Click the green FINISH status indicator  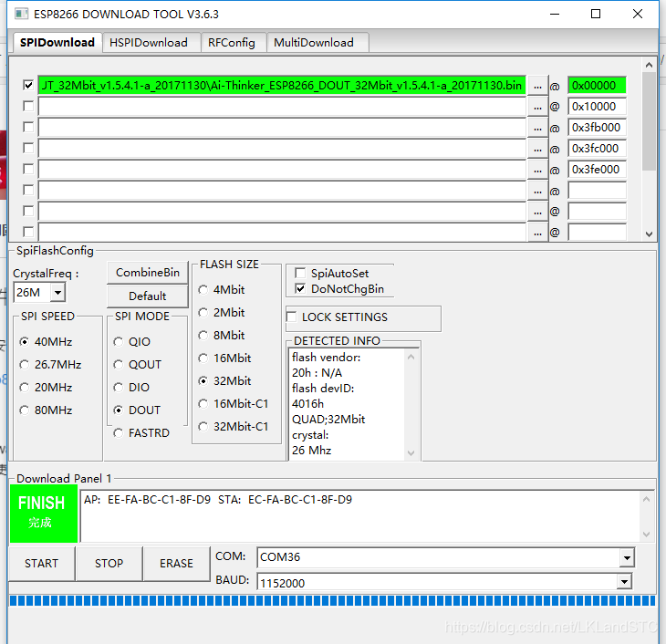[x=44, y=514]
